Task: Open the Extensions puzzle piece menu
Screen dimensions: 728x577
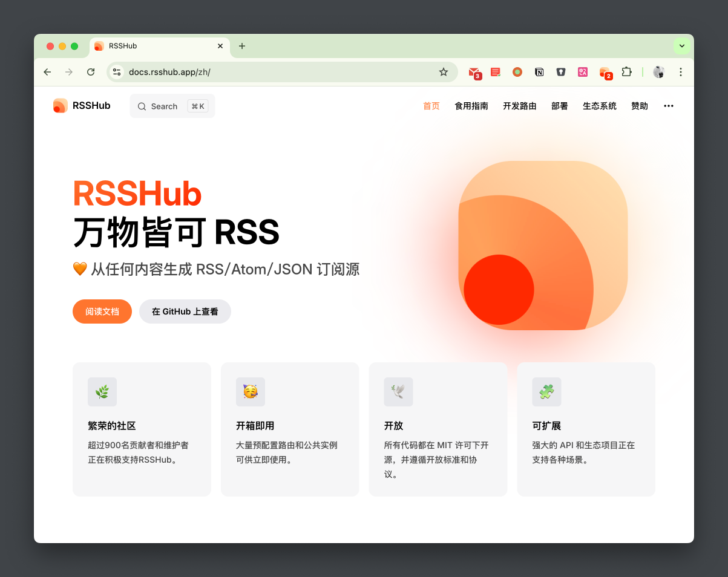Action: click(x=627, y=72)
